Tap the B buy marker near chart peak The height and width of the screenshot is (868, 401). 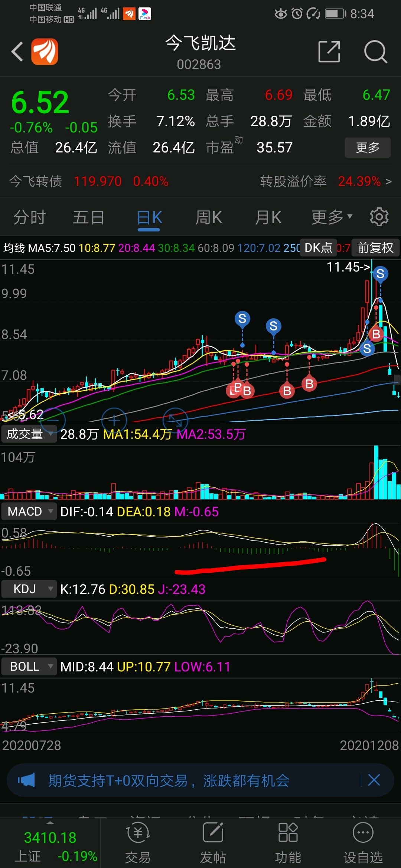point(376,334)
